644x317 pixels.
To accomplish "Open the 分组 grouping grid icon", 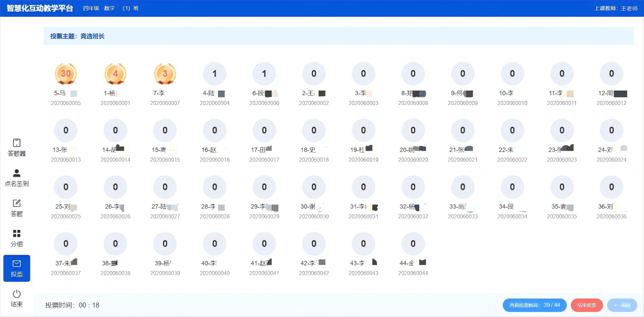I will coord(16,233).
